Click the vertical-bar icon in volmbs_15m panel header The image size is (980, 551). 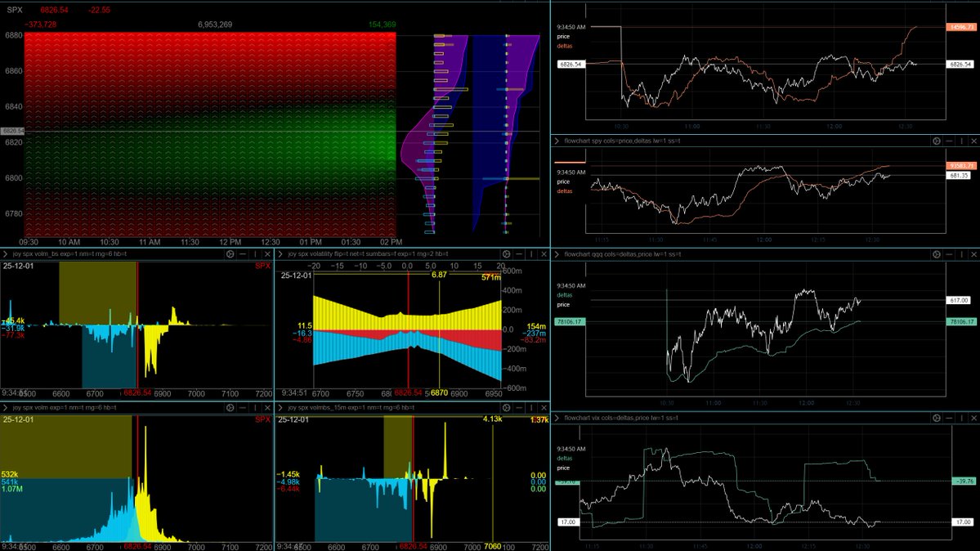tap(531, 408)
